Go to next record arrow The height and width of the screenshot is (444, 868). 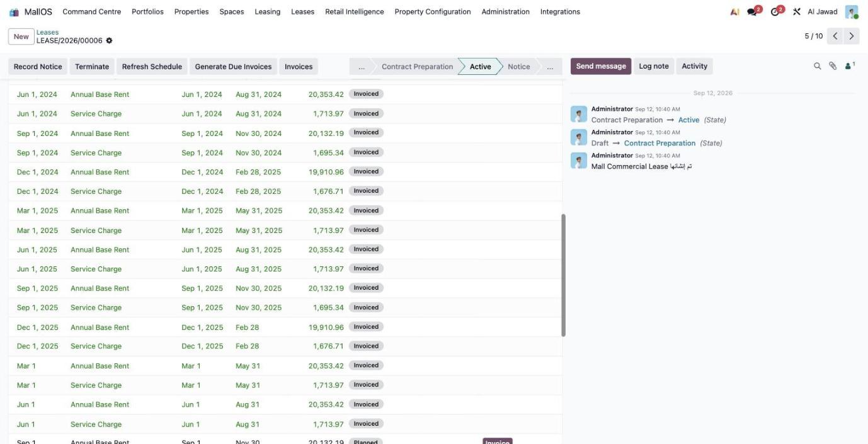[x=852, y=36]
